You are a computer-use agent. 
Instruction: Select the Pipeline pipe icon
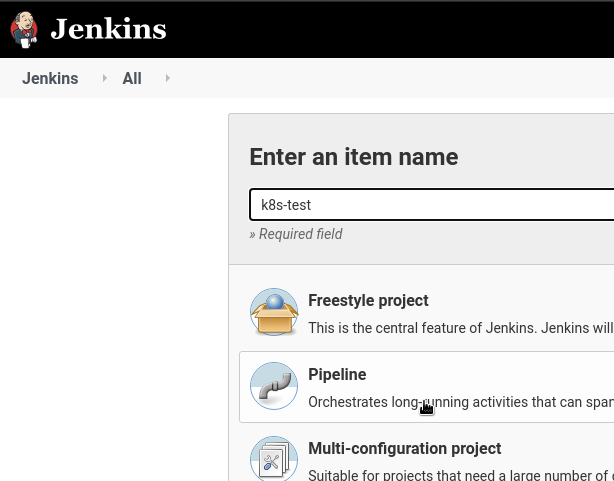tap(274, 386)
